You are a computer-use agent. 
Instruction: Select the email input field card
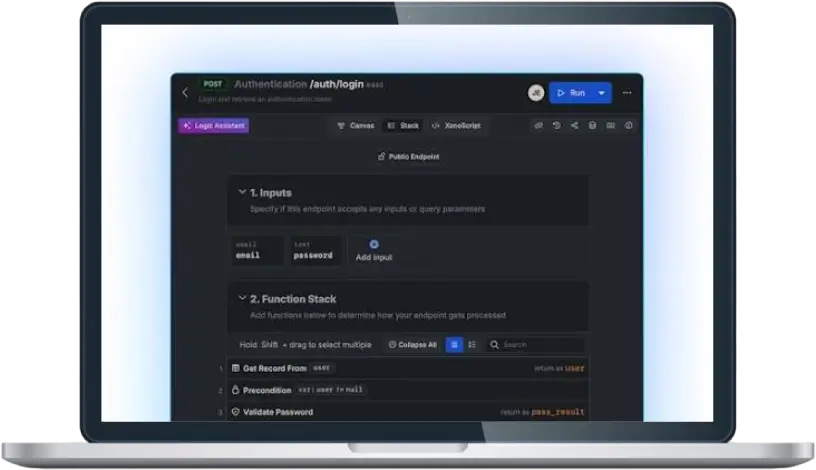point(258,250)
